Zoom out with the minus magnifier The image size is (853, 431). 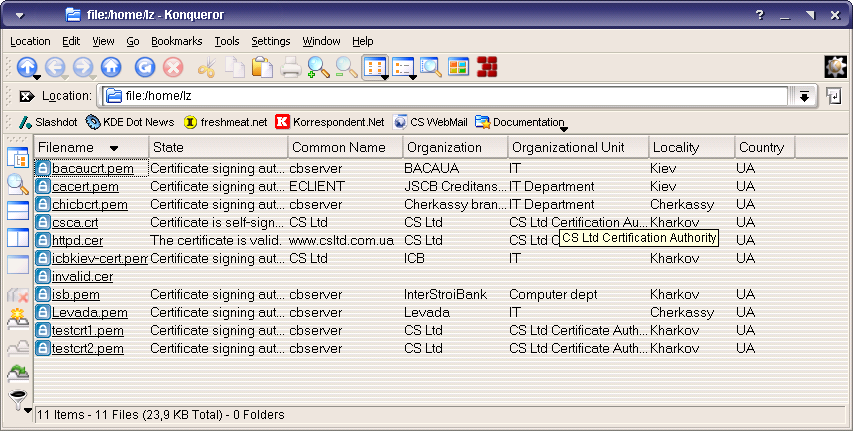click(x=346, y=67)
